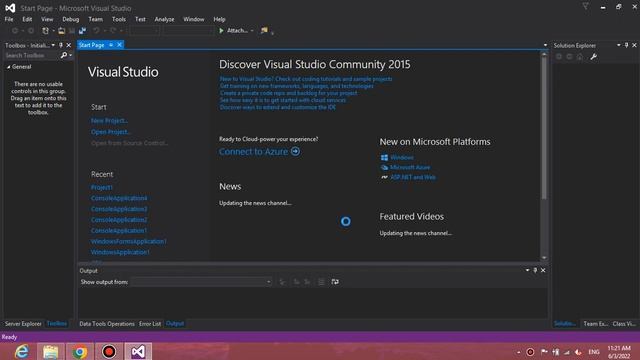This screenshot has height=360, width=640.
Task: Click the Open Project link
Action: [x=110, y=132]
